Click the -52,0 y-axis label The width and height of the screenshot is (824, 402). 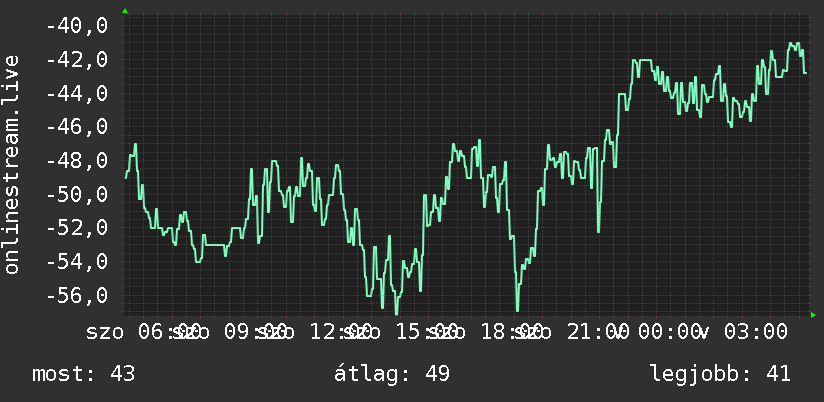coord(77,228)
